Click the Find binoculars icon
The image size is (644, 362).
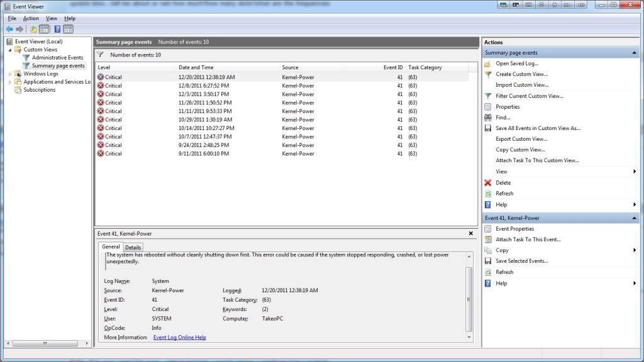click(x=488, y=118)
